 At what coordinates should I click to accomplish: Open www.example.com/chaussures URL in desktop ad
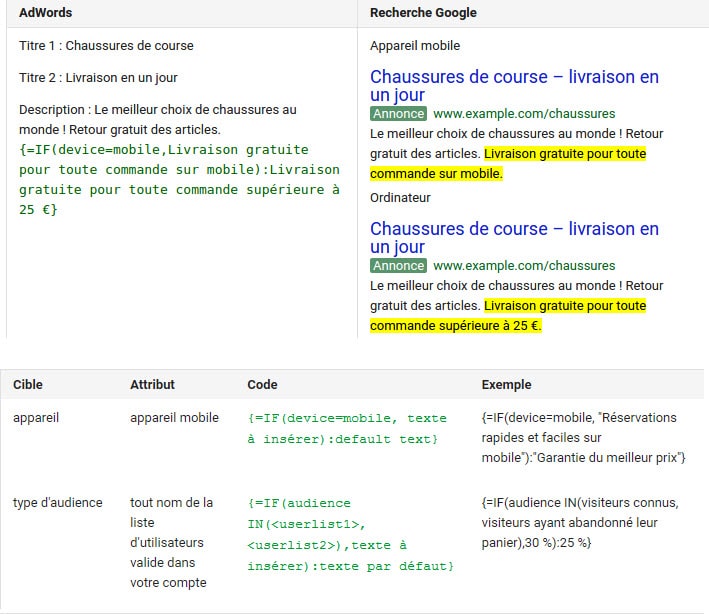pos(524,265)
